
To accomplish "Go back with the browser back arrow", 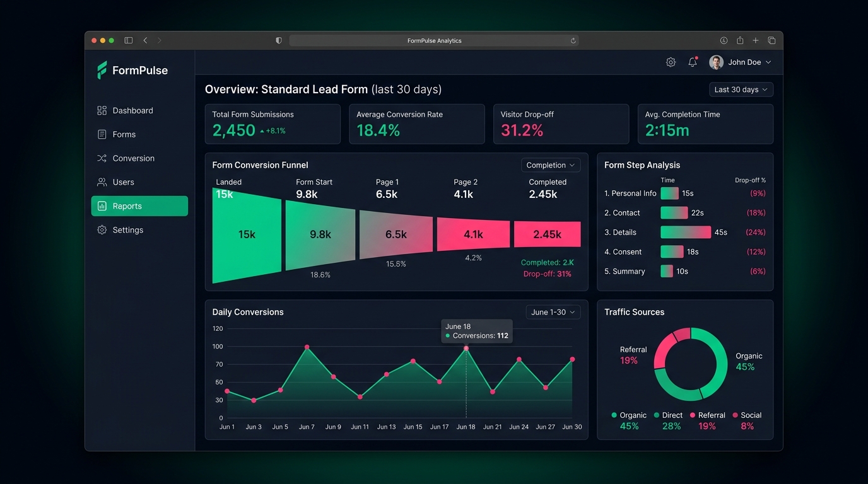I will [x=145, y=40].
